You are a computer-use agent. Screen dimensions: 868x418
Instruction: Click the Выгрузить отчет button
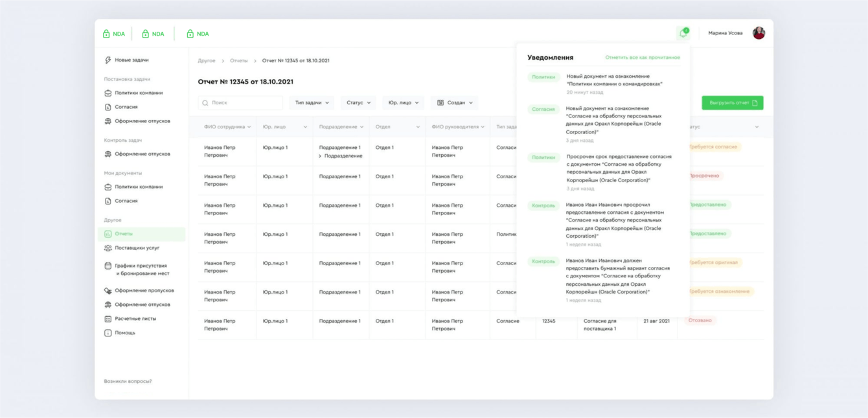click(732, 103)
